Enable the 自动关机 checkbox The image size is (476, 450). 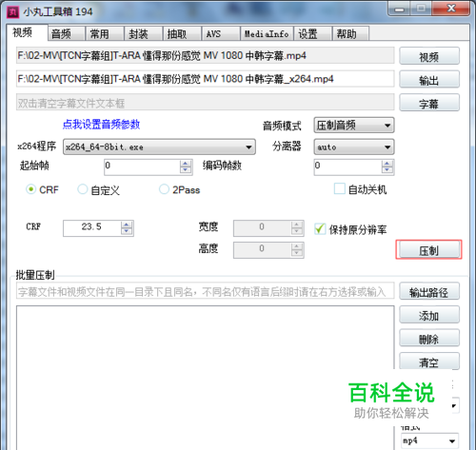point(340,188)
